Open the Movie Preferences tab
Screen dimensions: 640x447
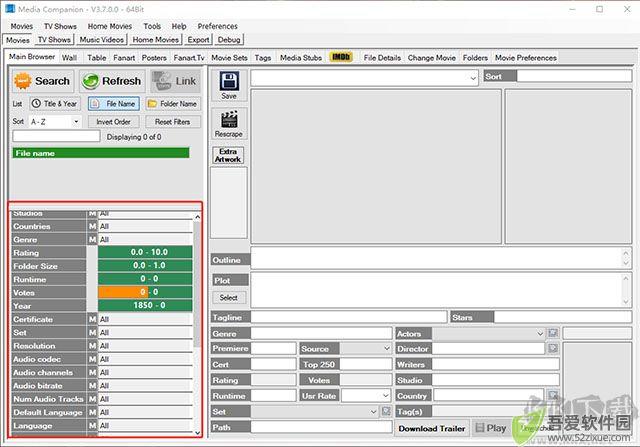[x=526, y=58]
